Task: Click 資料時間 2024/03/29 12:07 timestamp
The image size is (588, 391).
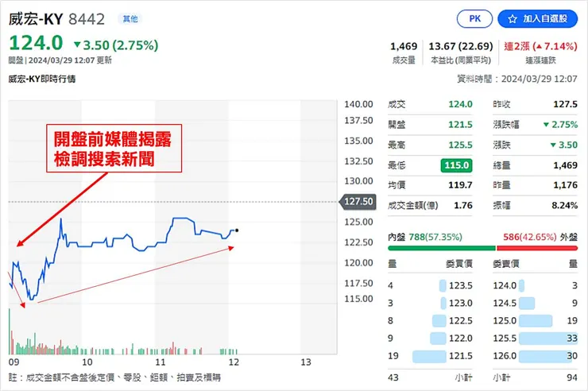Action: (517, 79)
